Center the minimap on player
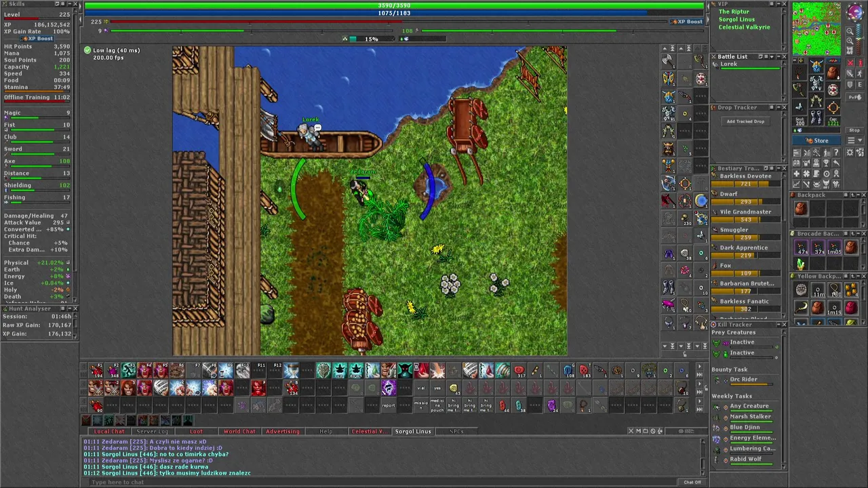Screen dimensions: 868x488 tap(850, 50)
